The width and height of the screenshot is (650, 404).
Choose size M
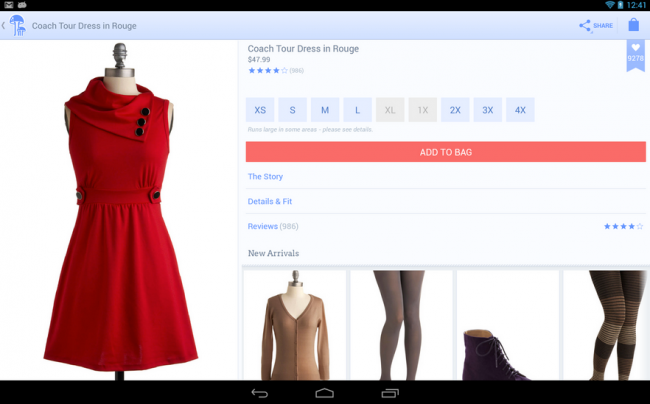click(x=325, y=110)
